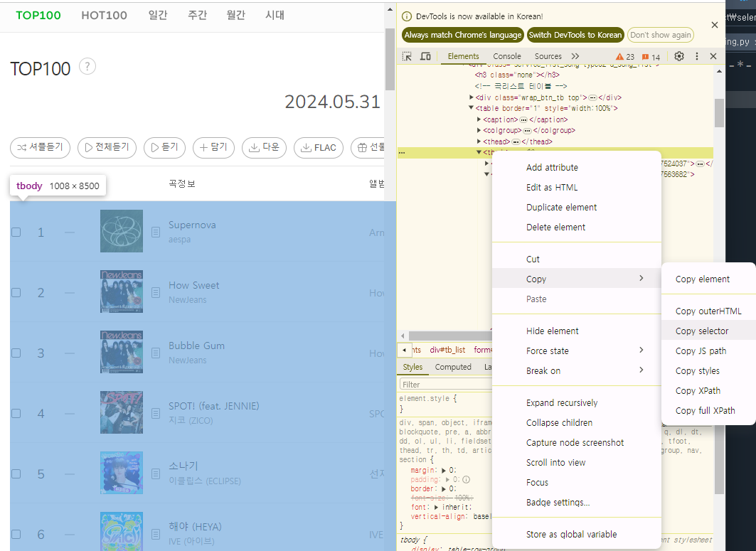Expand the colgroup element node
The image size is (756, 551).
point(479,130)
